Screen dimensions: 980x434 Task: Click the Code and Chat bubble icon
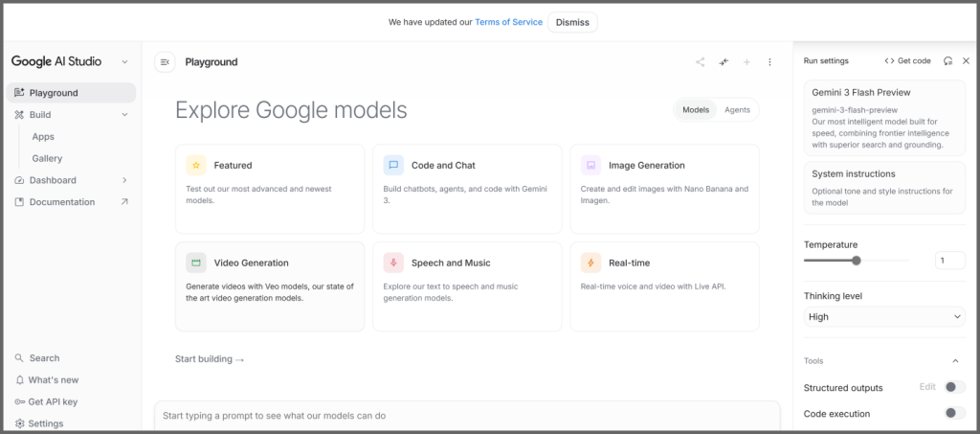tap(393, 166)
